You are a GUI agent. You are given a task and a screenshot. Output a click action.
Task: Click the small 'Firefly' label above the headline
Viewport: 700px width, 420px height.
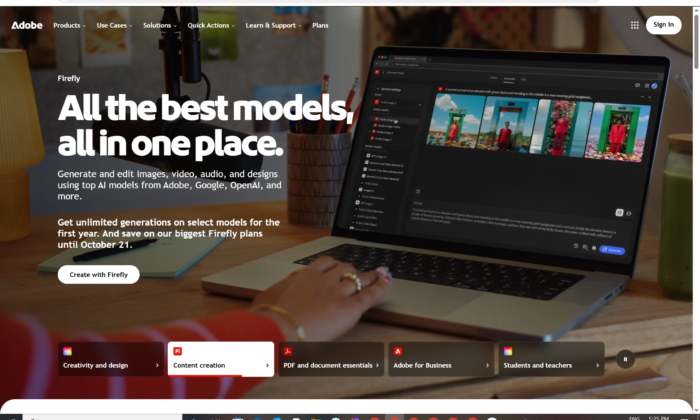click(69, 79)
